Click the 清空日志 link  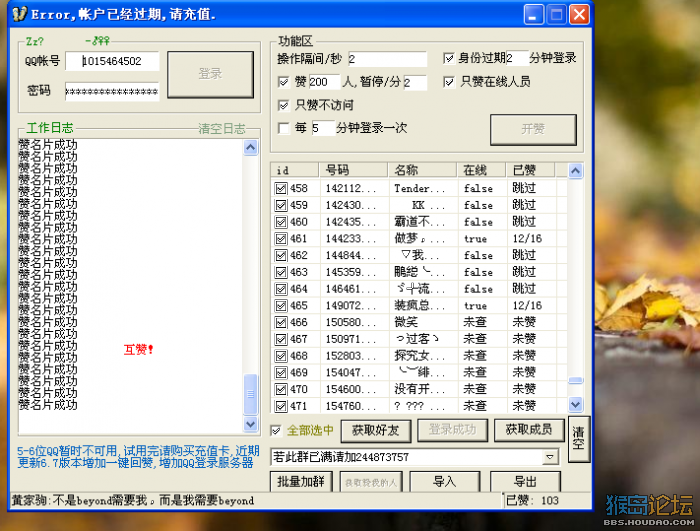pyautogui.click(x=222, y=129)
